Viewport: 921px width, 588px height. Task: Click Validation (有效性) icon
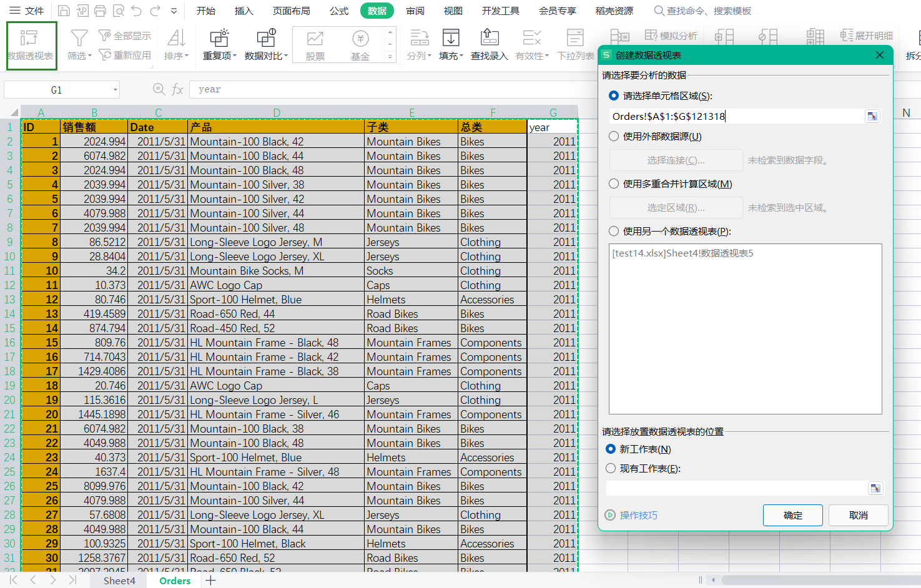(x=531, y=38)
